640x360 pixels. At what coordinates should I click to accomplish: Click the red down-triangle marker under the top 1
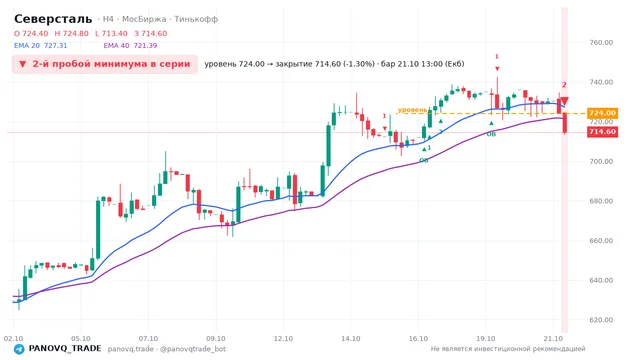(497, 69)
